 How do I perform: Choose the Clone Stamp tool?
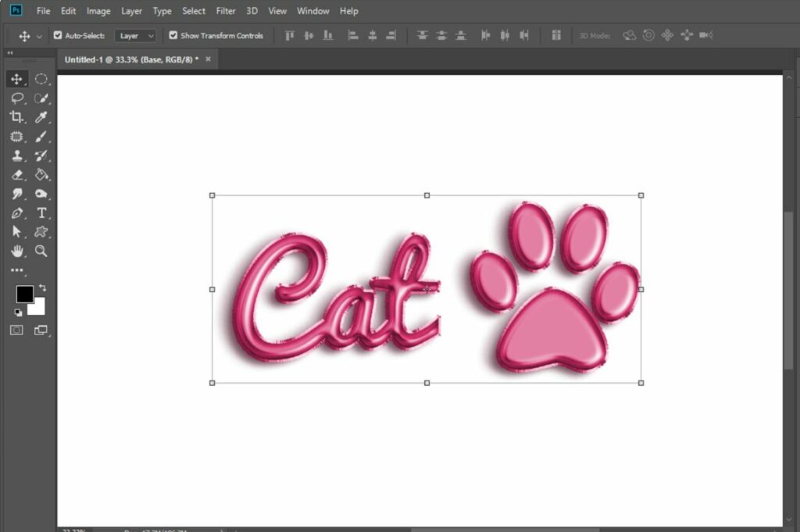click(17, 155)
